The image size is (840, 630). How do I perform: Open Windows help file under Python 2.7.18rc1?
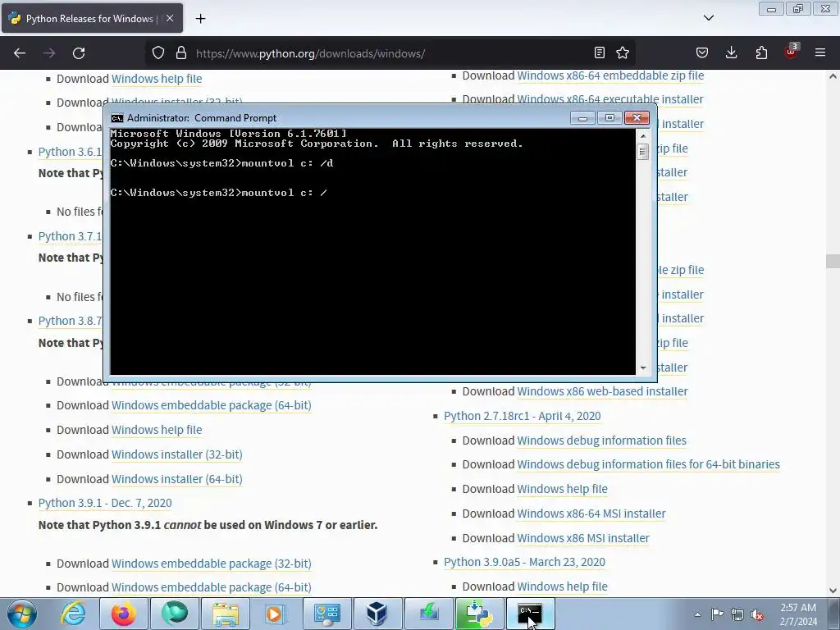coord(562,489)
